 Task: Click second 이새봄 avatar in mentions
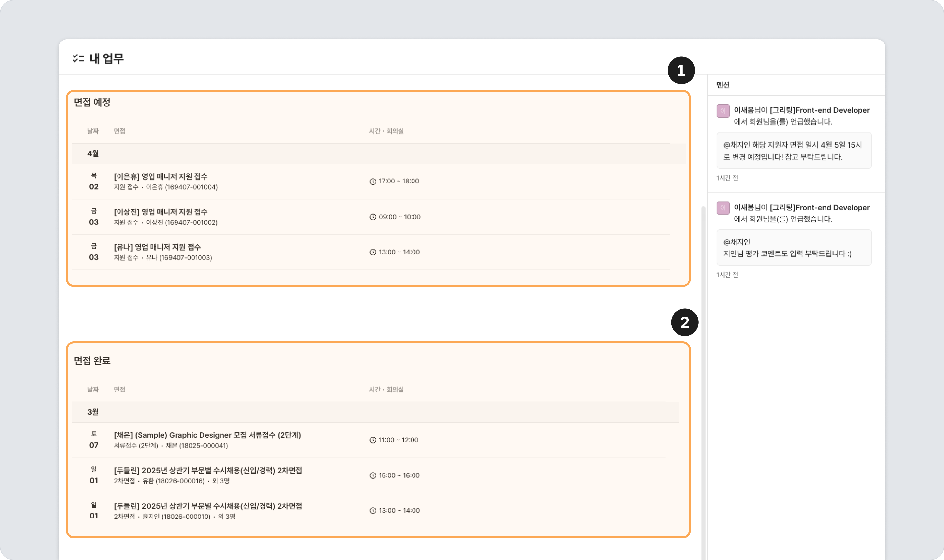(723, 208)
